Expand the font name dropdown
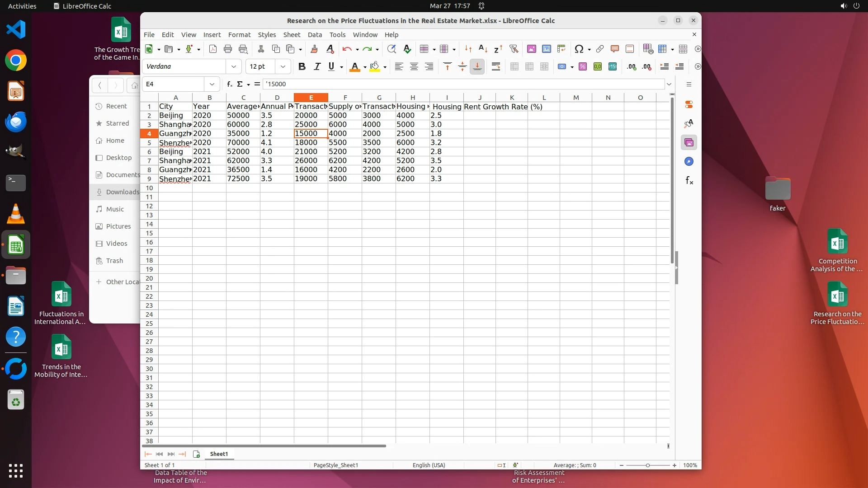 [x=234, y=66]
